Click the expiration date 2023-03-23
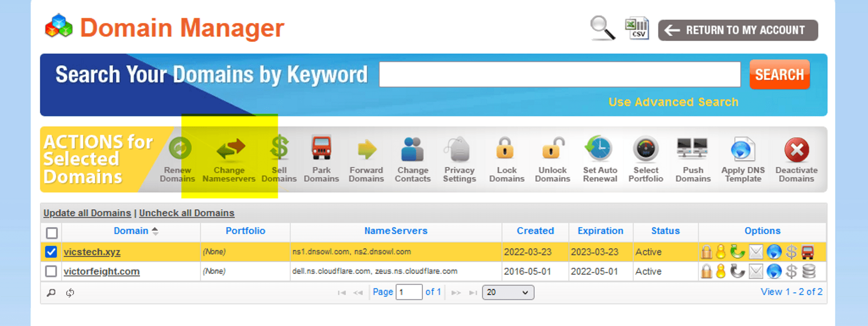The width and height of the screenshot is (868, 326). [x=594, y=252]
